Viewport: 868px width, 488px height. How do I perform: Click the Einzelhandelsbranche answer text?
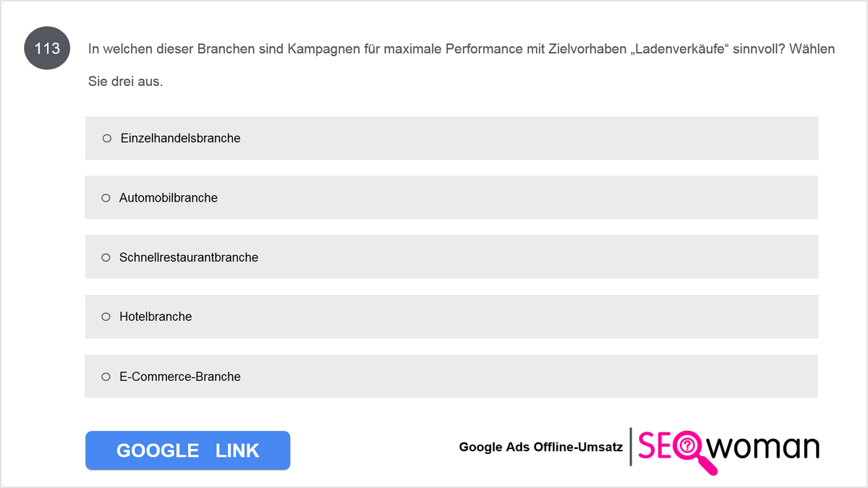click(181, 138)
